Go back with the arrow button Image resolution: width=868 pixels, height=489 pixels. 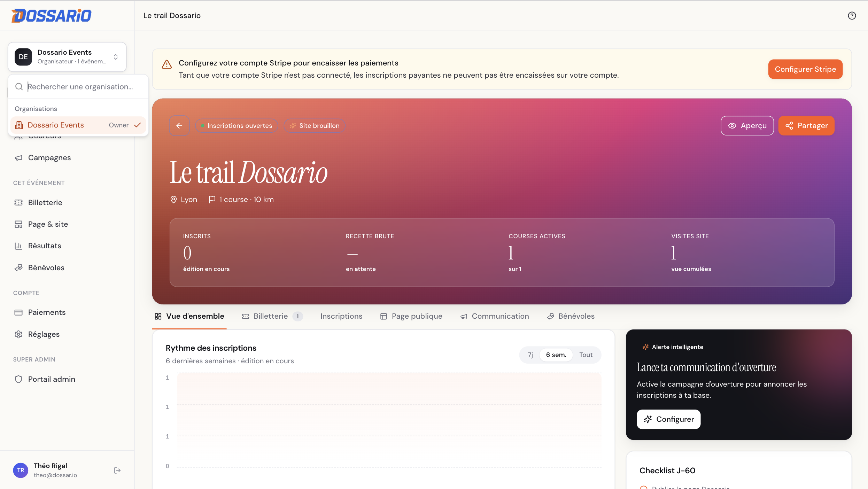coord(179,126)
